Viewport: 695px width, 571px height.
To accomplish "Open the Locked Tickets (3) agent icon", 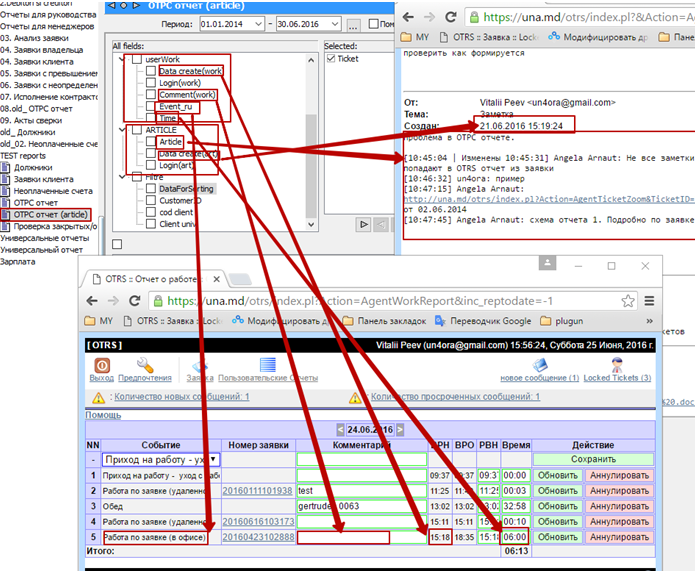I will click(617, 365).
